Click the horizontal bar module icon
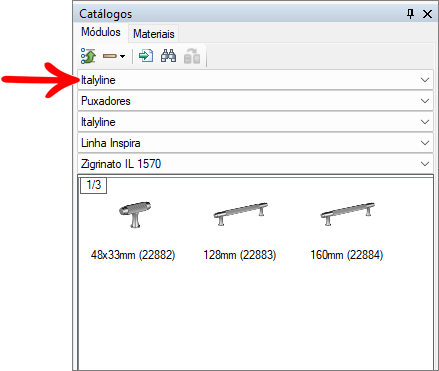The image size is (439, 371). click(x=110, y=56)
